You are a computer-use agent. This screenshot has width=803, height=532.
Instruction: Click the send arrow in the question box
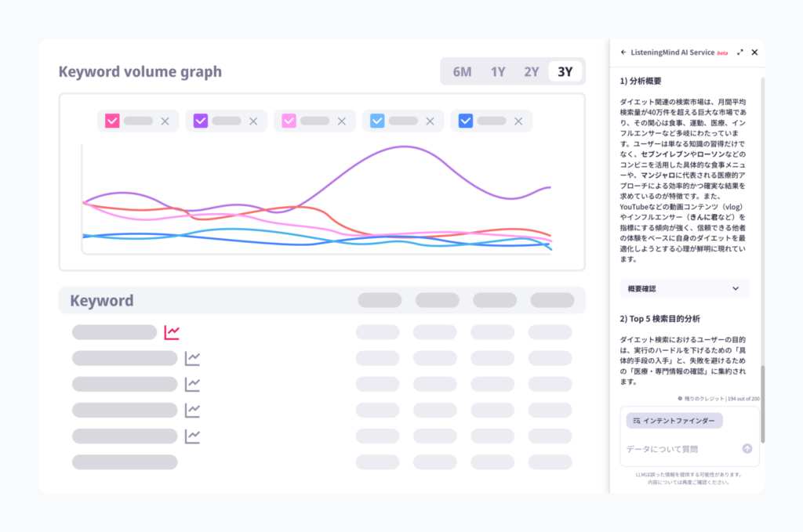pos(747,449)
